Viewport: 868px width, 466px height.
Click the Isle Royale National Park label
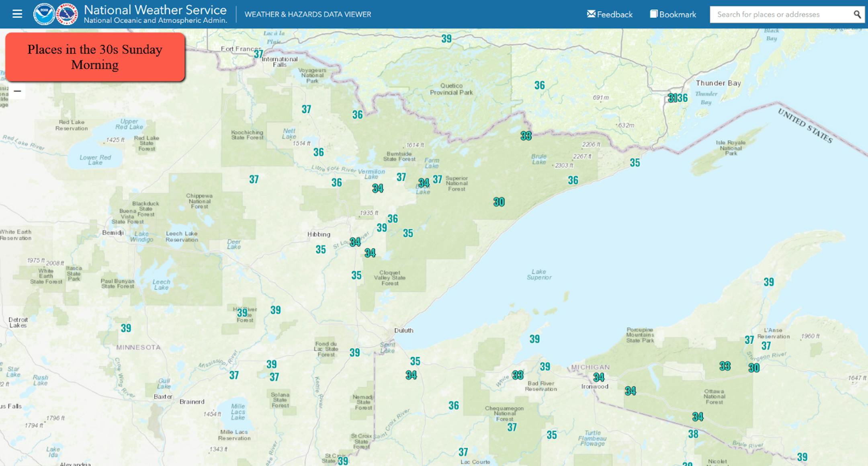pos(731,148)
